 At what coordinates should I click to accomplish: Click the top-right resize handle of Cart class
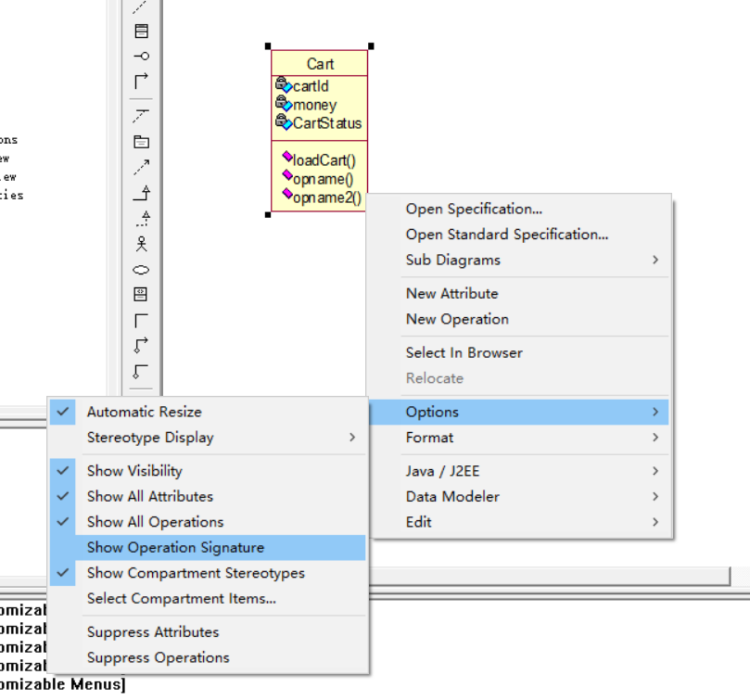(369, 45)
